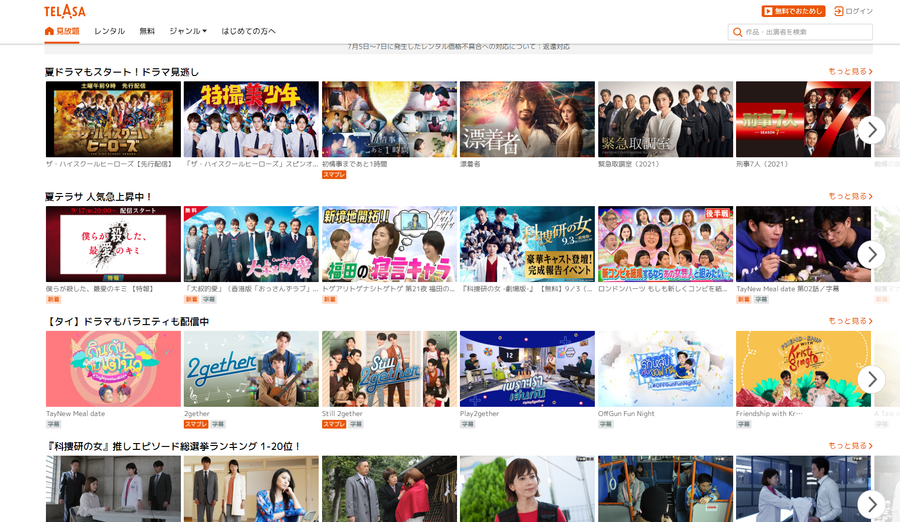Select the 見放題 tab
900x522 pixels.
click(62, 31)
